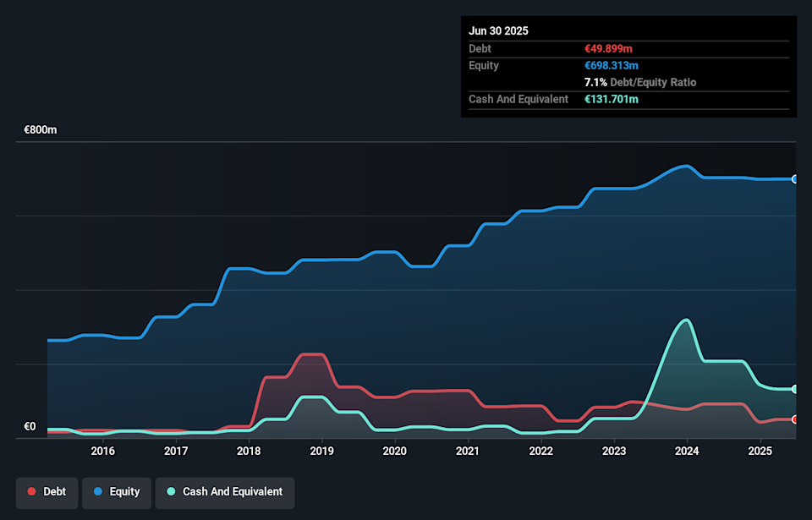Select the 2024 x-axis label
The image size is (812, 520).
tap(687, 452)
